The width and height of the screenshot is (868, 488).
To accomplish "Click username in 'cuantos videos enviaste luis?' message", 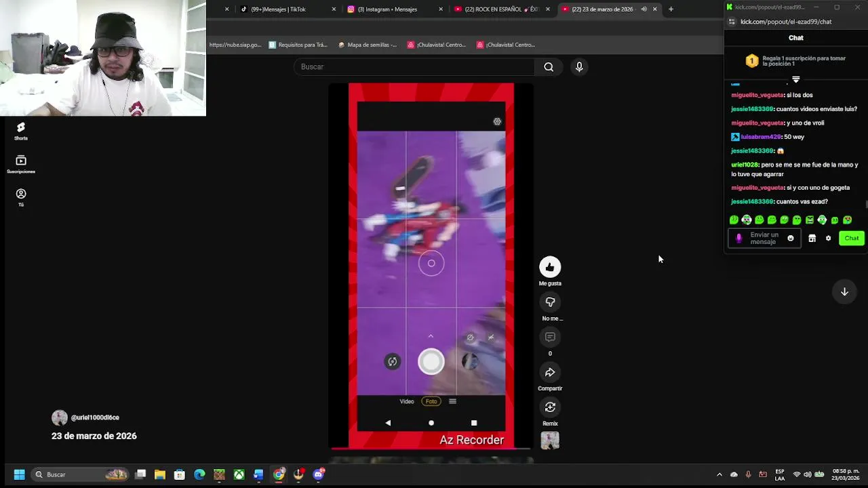I will tap(752, 109).
